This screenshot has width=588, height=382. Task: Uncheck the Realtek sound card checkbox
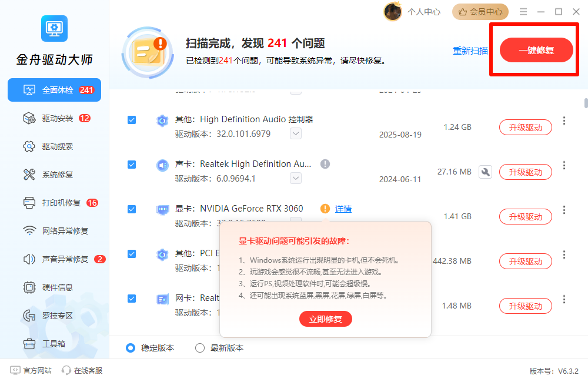(132, 165)
